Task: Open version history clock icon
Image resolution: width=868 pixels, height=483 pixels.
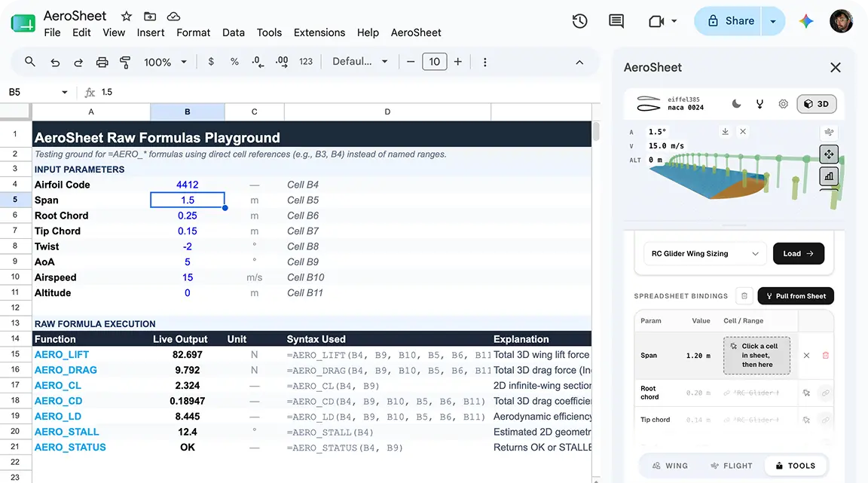Action: [x=579, y=21]
